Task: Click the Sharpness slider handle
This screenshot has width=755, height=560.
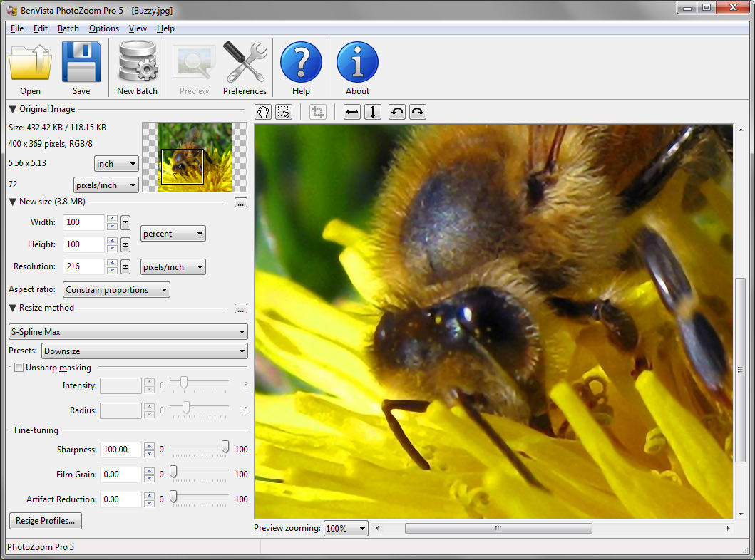Action: (225, 447)
